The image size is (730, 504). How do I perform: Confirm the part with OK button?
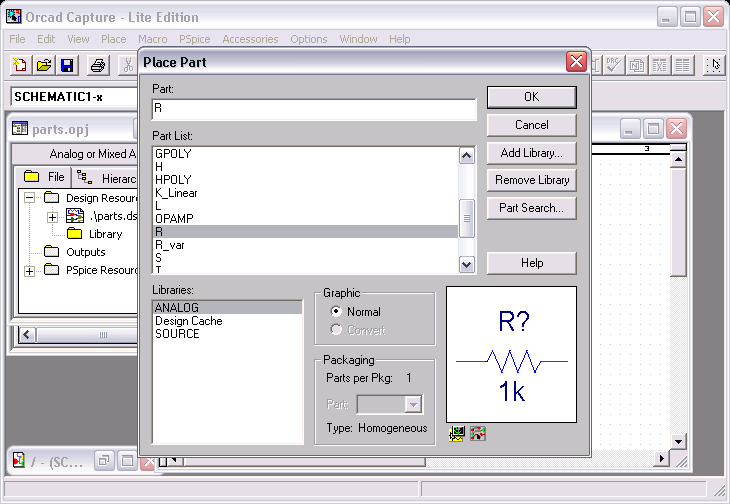pos(532,97)
